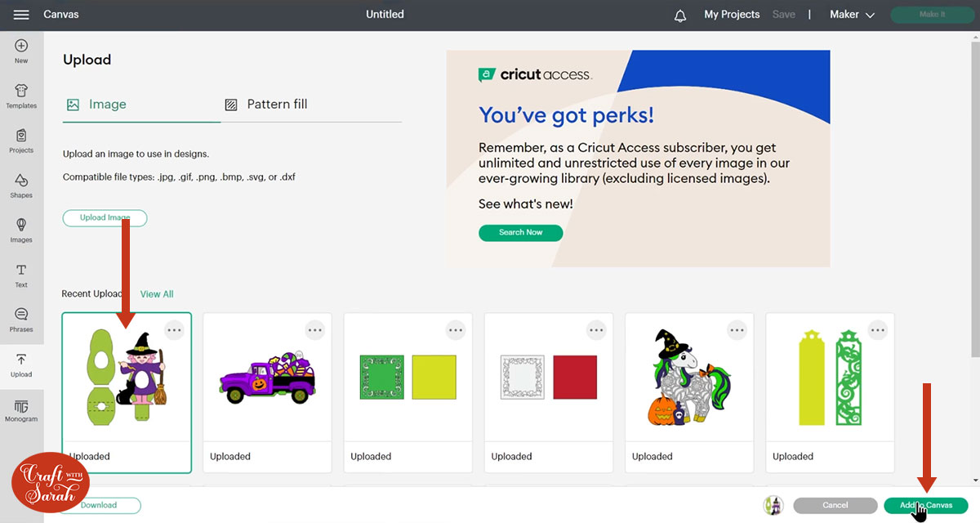Open the Phrases panel
The image size is (980, 523).
pos(21,320)
